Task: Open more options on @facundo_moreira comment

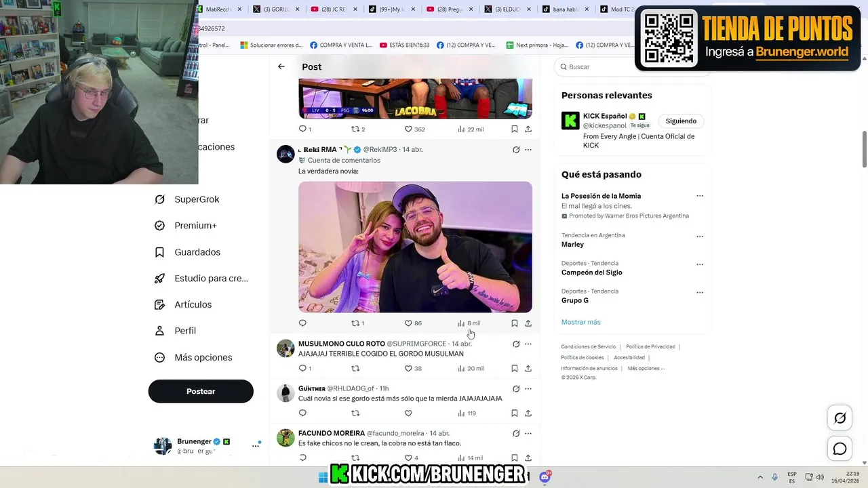Action: [528, 434]
